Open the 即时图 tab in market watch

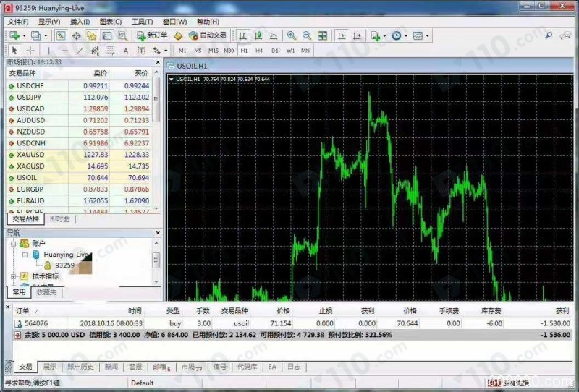coord(59,218)
